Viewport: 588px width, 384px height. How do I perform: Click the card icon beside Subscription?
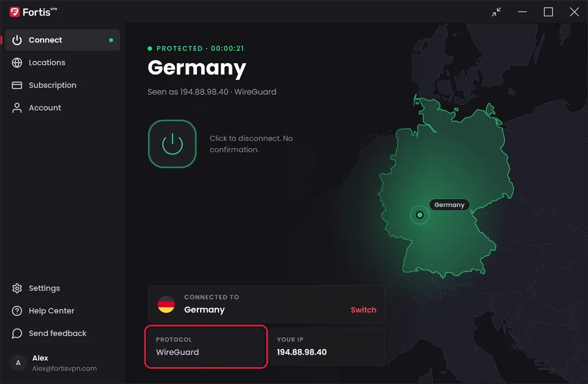[x=17, y=85]
